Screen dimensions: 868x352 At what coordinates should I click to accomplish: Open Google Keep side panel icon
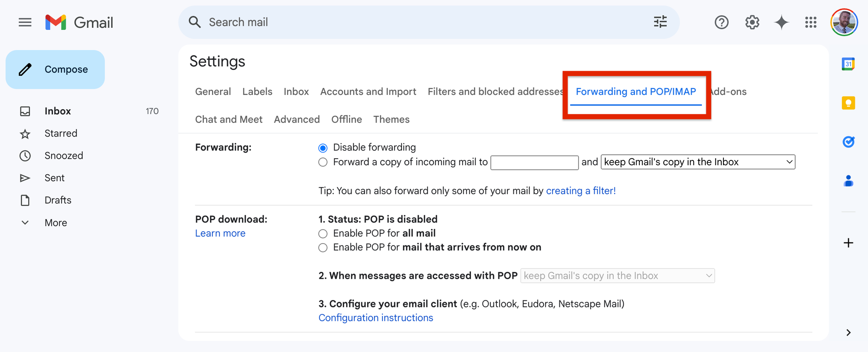point(848,103)
